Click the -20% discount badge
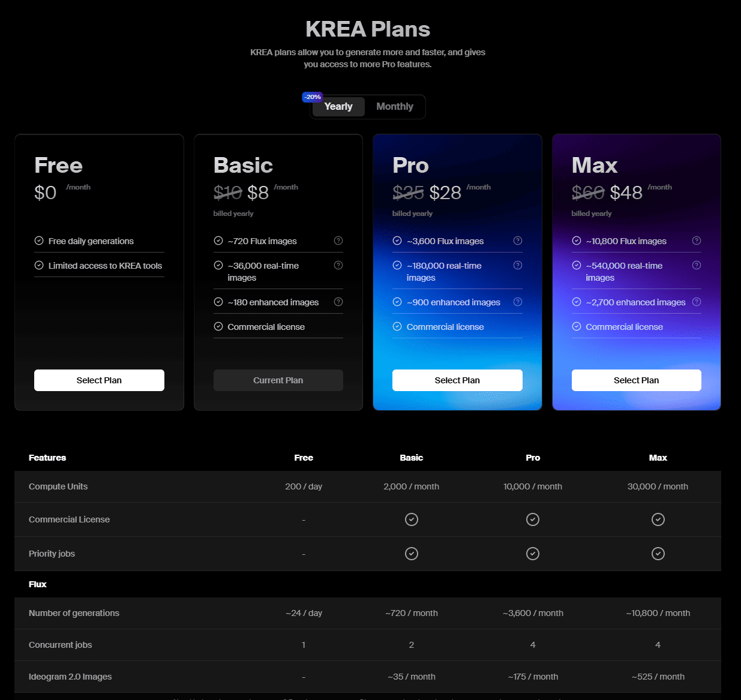741x700 pixels. 312,97
